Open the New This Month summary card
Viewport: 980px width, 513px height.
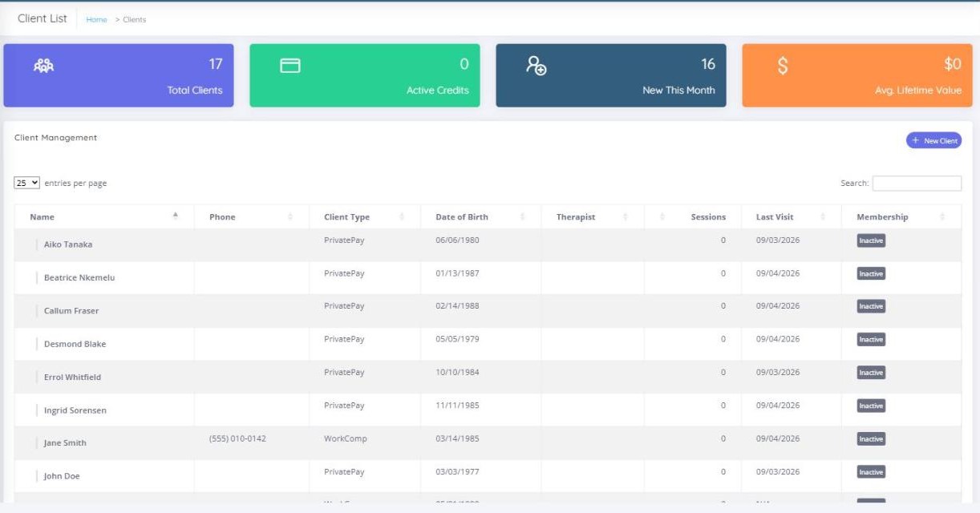coord(611,75)
